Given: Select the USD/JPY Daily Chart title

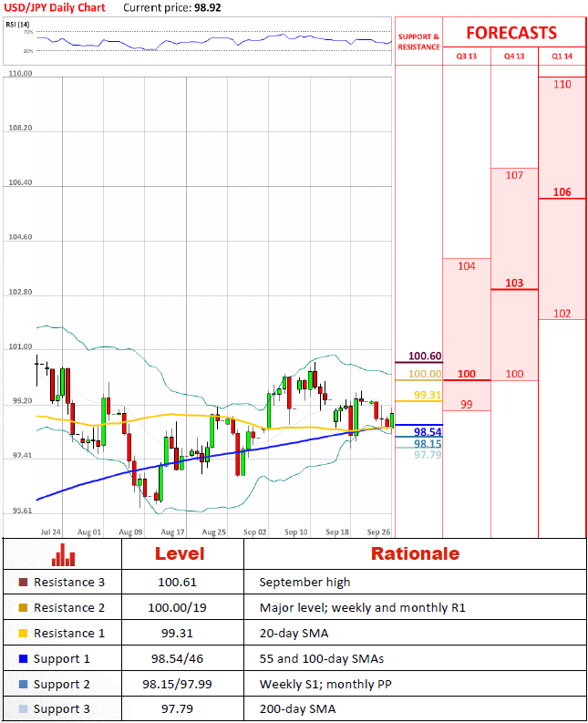Looking at the screenshot, I should [55, 7].
